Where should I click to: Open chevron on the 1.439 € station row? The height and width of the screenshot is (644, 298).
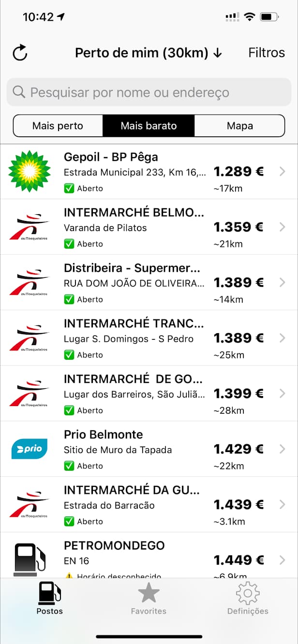click(283, 505)
